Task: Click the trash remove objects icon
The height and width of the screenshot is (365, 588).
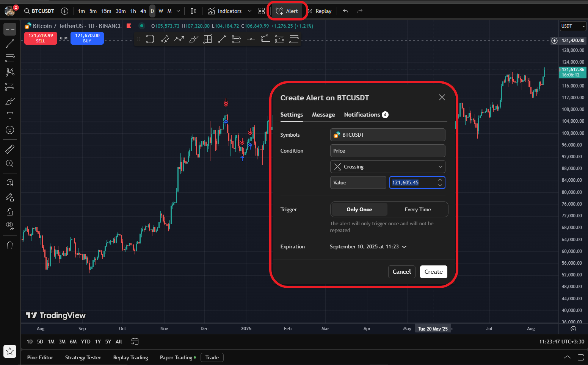Action: (x=10, y=245)
